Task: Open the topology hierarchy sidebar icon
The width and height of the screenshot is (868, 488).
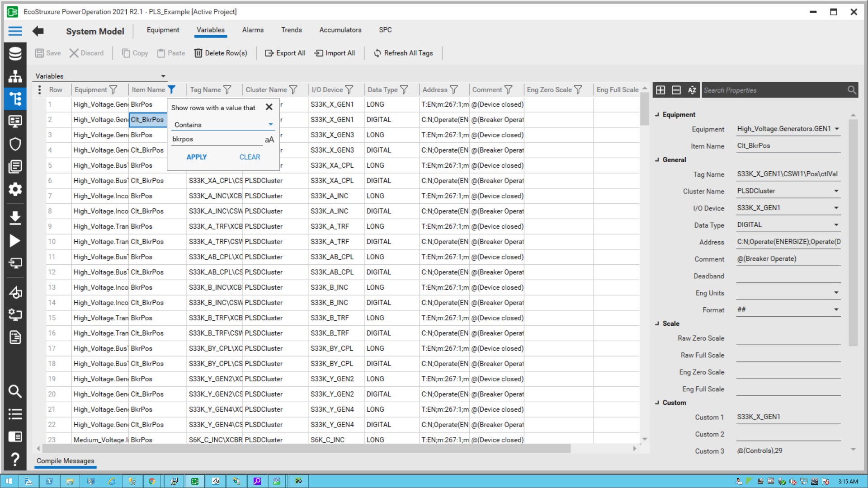Action: (x=15, y=76)
